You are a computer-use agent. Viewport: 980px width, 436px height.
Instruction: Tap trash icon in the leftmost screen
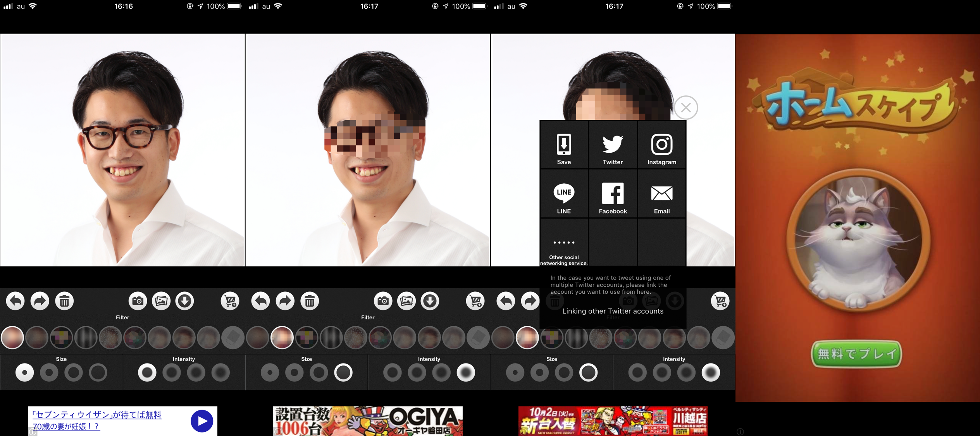pyautogui.click(x=64, y=301)
